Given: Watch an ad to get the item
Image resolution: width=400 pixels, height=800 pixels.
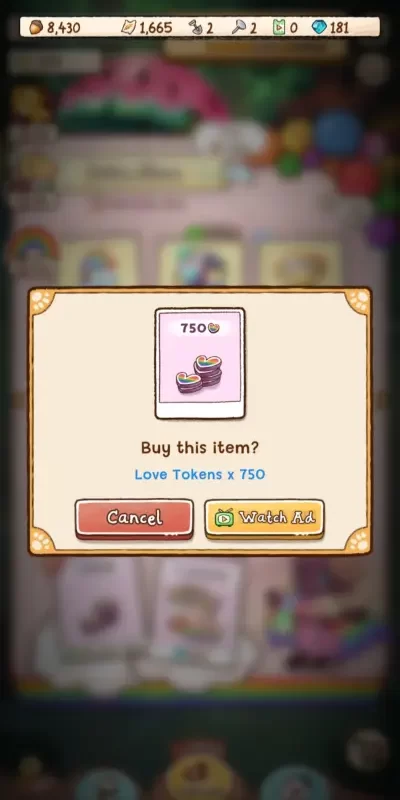Looking at the screenshot, I should pos(264,518).
